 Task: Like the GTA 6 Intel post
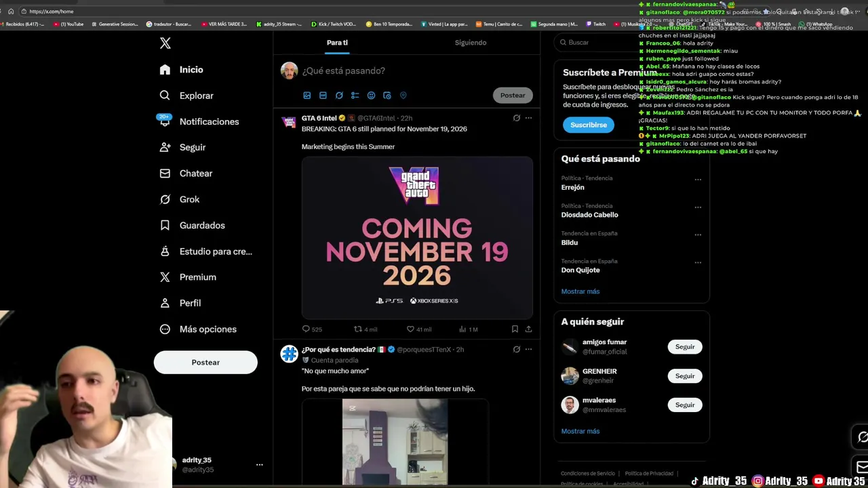click(410, 329)
